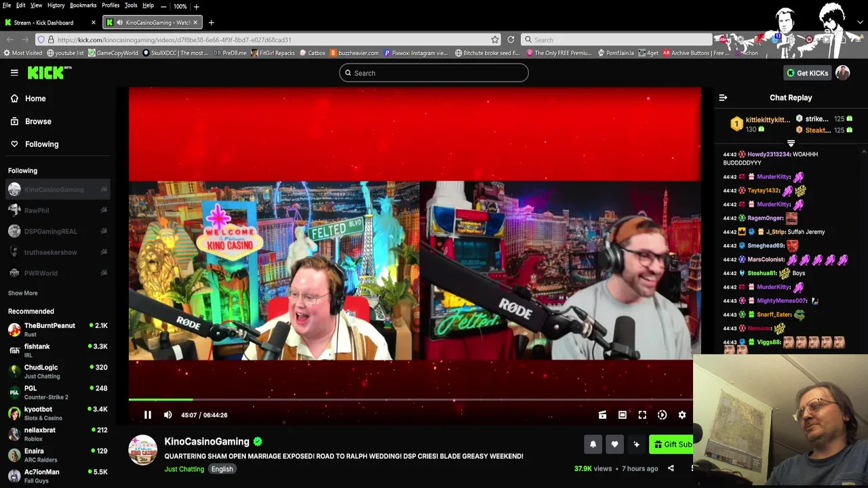The width and height of the screenshot is (868, 488).
Task: Click the Kick search field
Action: (x=434, y=73)
